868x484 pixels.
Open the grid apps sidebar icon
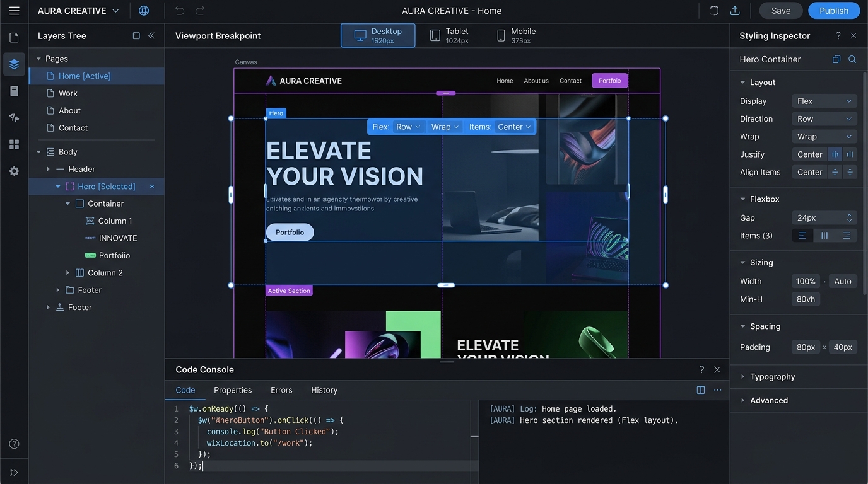pos(14,144)
